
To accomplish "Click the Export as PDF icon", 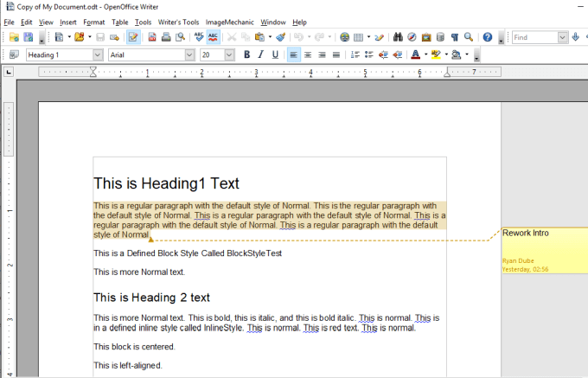I will click(x=152, y=37).
